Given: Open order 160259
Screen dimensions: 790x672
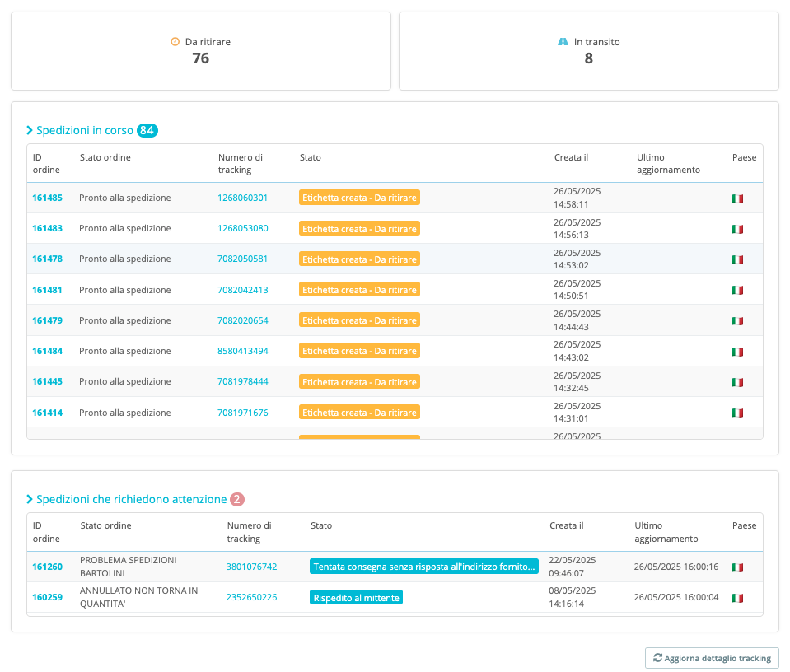Looking at the screenshot, I should pyautogui.click(x=47, y=597).
